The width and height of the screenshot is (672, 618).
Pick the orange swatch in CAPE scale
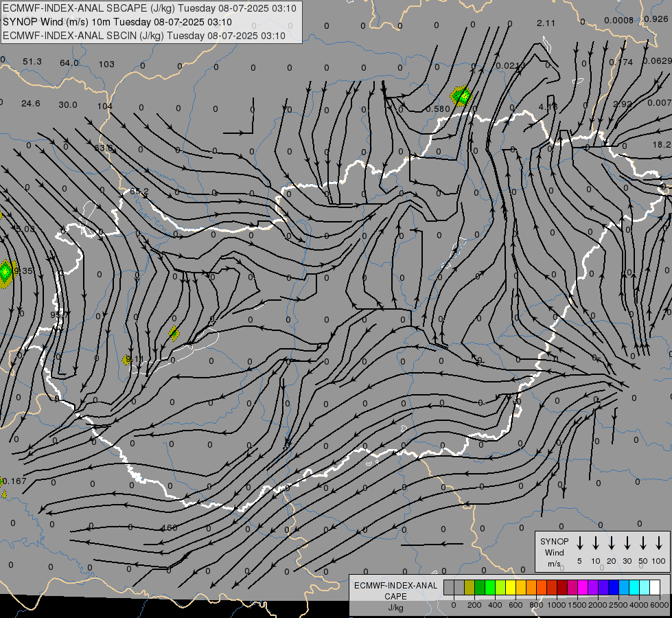coord(531,587)
